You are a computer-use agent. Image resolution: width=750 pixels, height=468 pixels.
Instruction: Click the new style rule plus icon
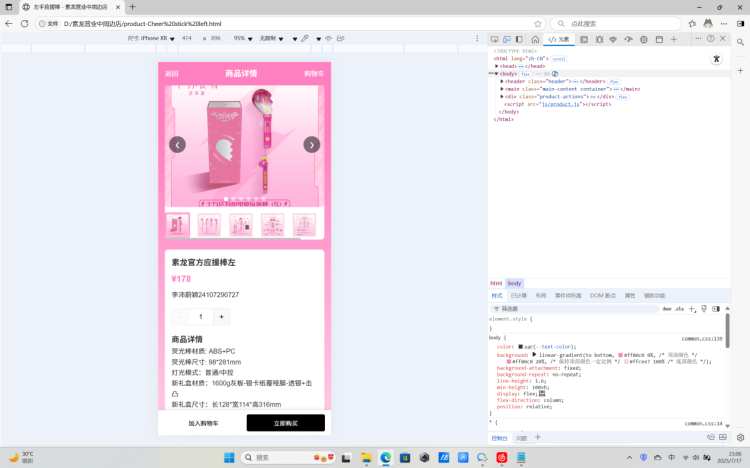(x=692, y=309)
